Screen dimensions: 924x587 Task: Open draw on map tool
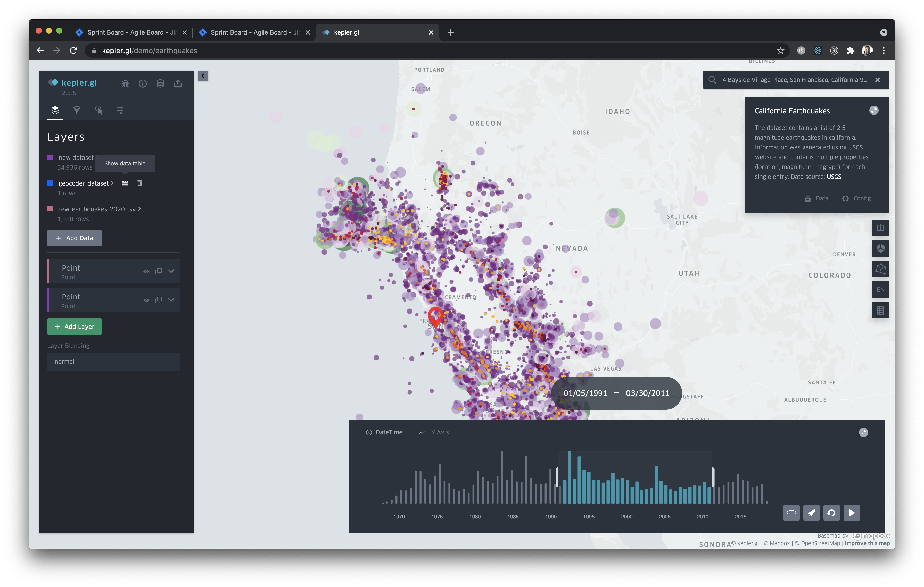(880, 269)
